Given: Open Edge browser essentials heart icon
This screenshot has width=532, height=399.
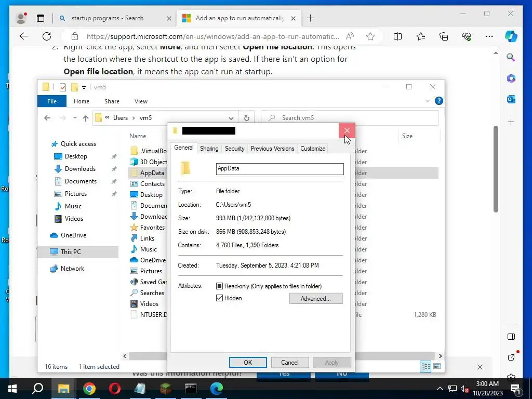Looking at the screenshot, I should tap(467, 36).
